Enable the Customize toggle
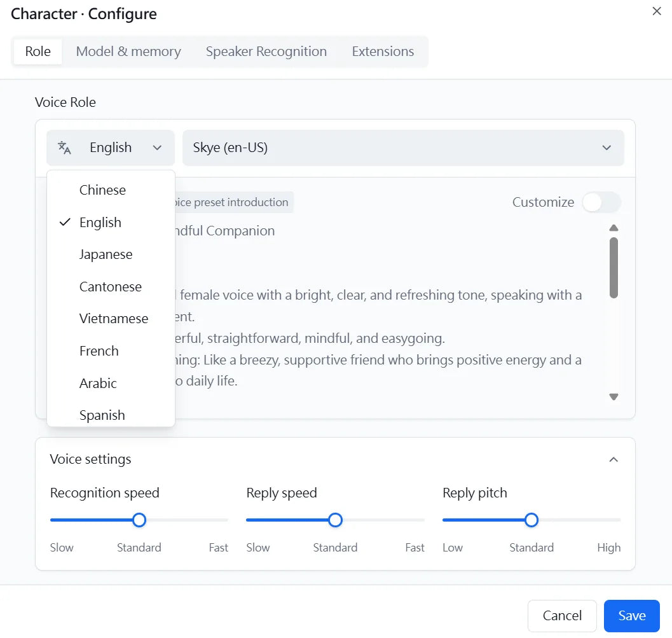Screen dimensions: 672x638 [601, 202]
